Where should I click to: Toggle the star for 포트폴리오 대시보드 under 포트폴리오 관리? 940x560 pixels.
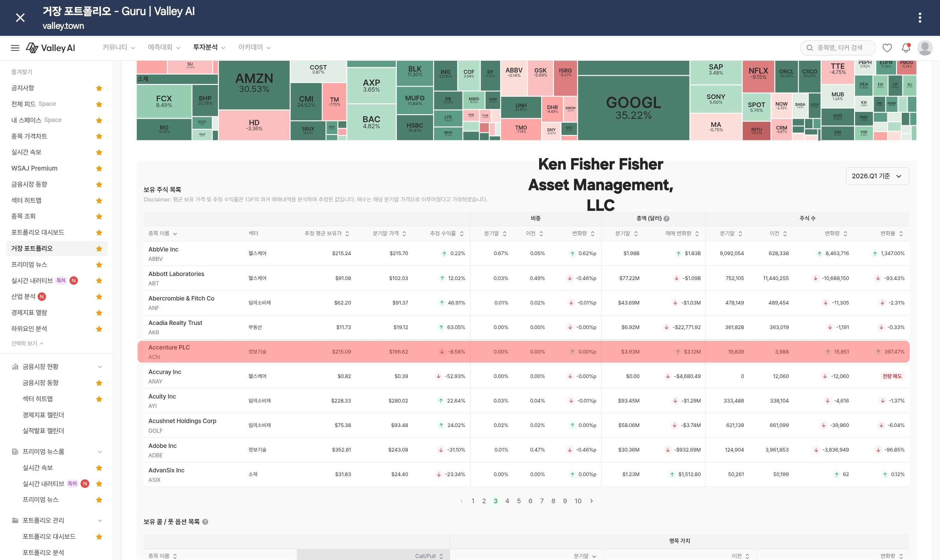tap(99, 536)
